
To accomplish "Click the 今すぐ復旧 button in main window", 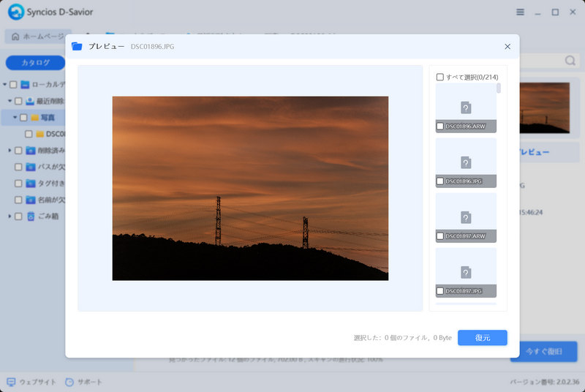I will coord(544,351).
